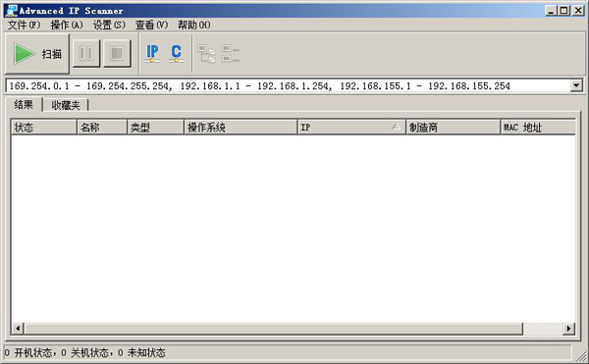Open the 设置(S) menu
589x364 pixels.
tap(109, 26)
